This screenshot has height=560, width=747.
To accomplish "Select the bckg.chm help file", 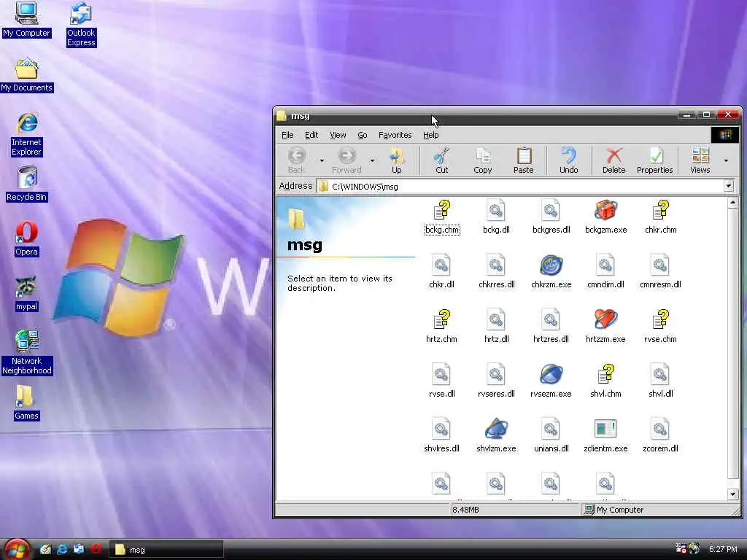I will click(x=441, y=217).
